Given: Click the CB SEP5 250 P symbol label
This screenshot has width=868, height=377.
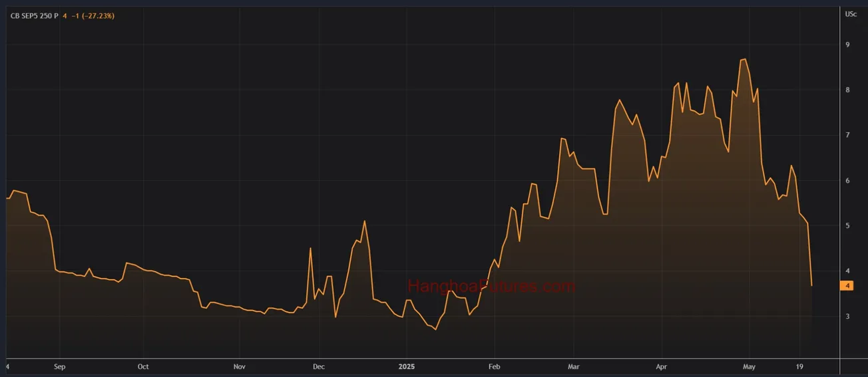Looking at the screenshot, I should 34,16.
